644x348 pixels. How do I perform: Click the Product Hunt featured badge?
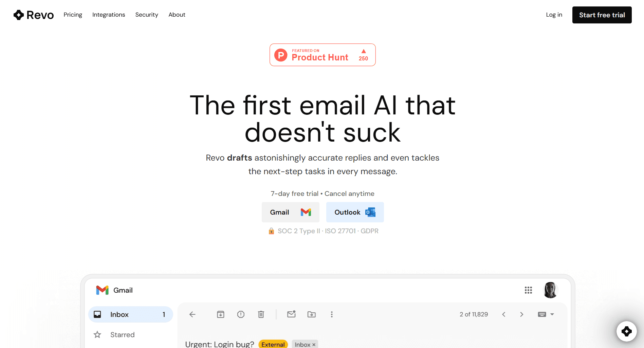coord(323,55)
